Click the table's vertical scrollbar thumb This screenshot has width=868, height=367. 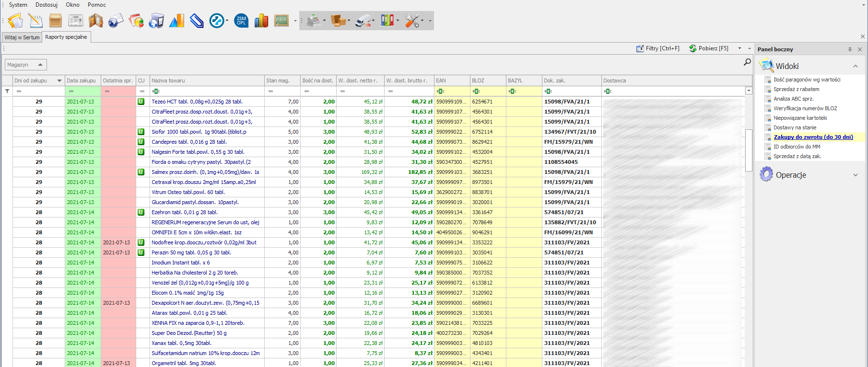(x=749, y=149)
